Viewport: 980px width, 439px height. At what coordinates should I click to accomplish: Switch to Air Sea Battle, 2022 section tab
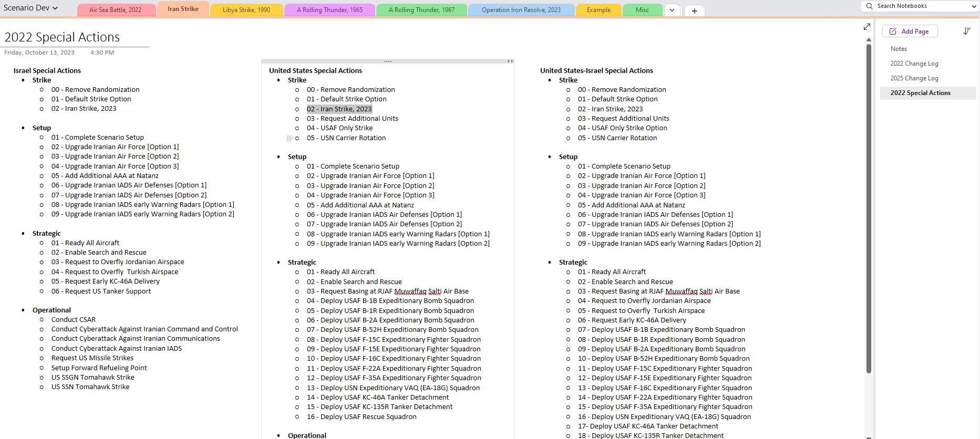(x=116, y=10)
